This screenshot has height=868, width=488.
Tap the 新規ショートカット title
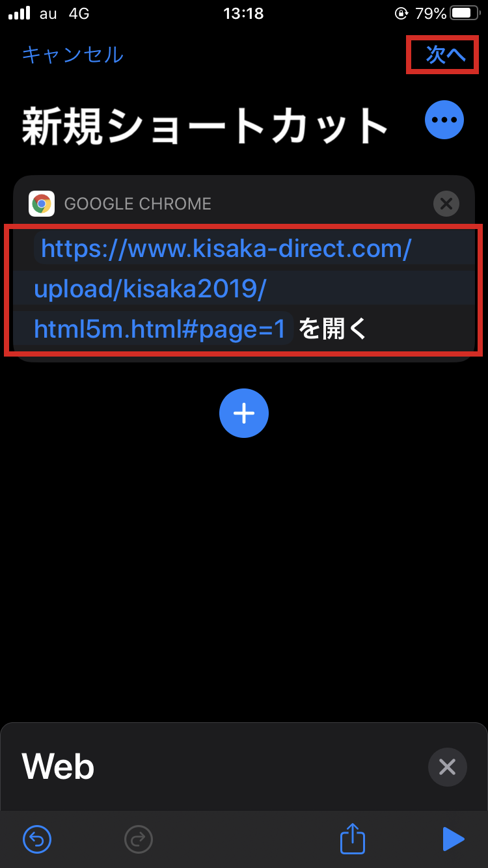click(206, 125)
